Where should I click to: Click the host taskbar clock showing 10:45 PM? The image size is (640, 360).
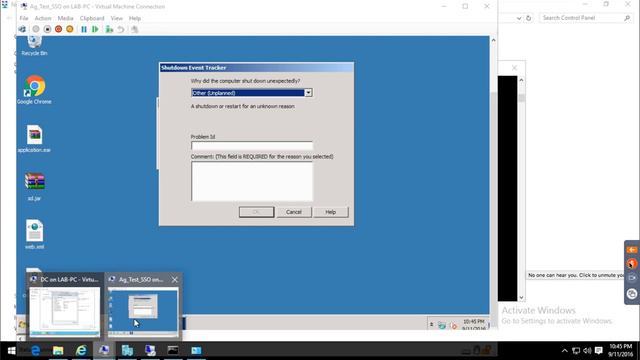[620, 351]
